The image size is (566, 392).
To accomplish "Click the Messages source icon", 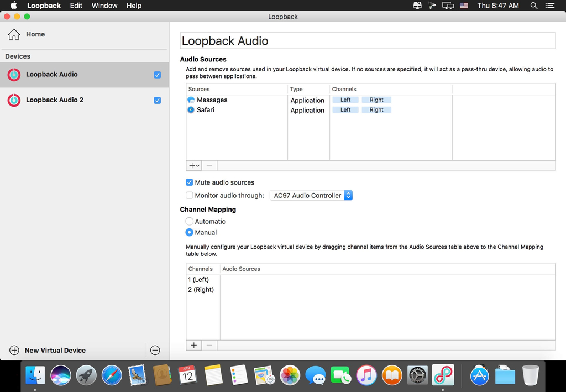I will tap(191, 100).
